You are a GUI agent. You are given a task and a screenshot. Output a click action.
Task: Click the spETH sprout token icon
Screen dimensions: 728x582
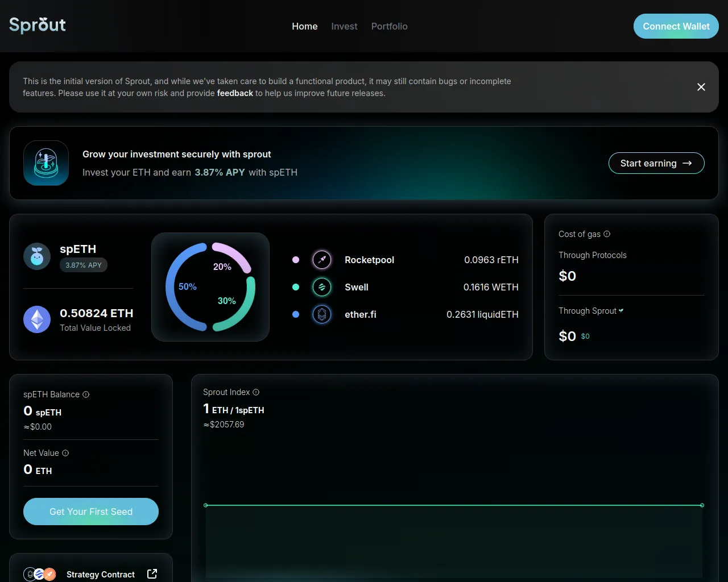(x=37, y=256)
